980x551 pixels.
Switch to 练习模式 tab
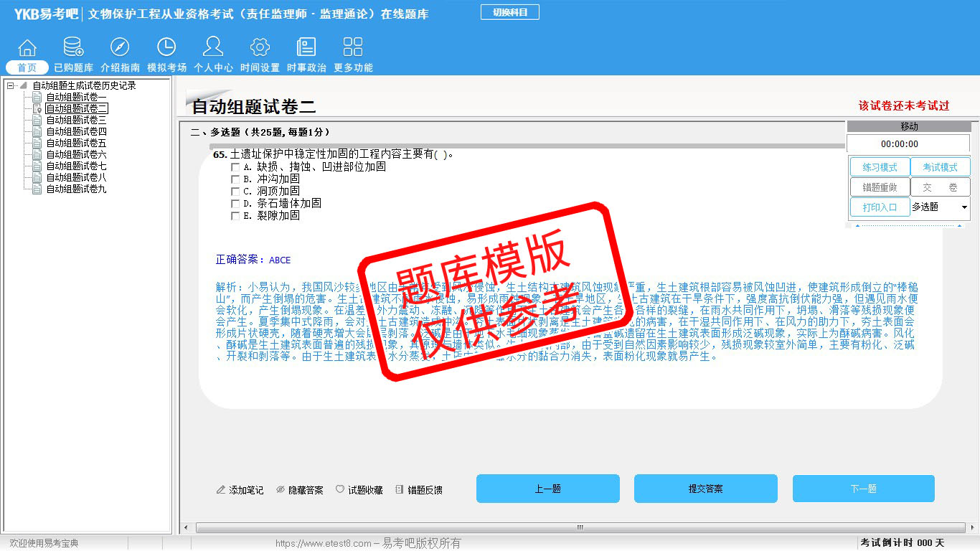(880, 167)
